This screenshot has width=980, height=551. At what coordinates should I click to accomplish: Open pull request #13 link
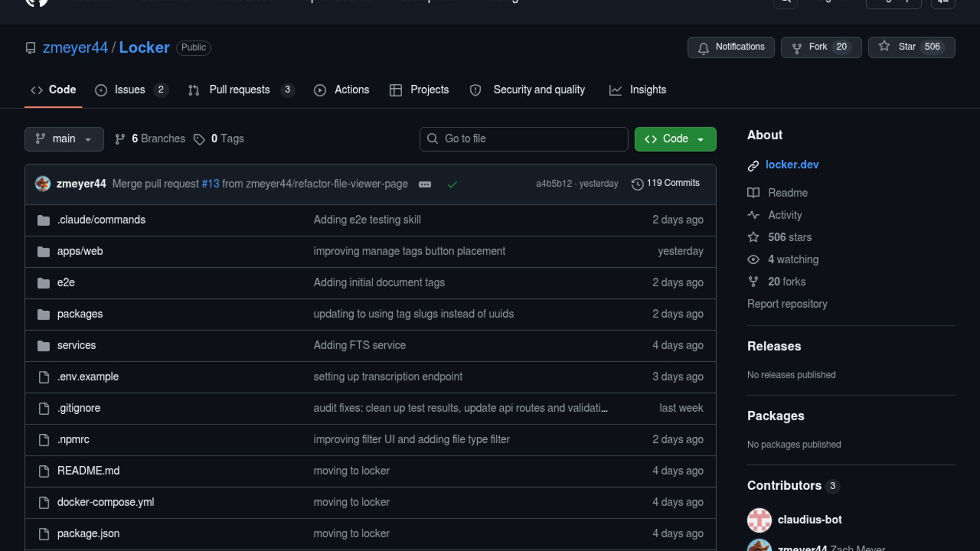pos(210,184)
